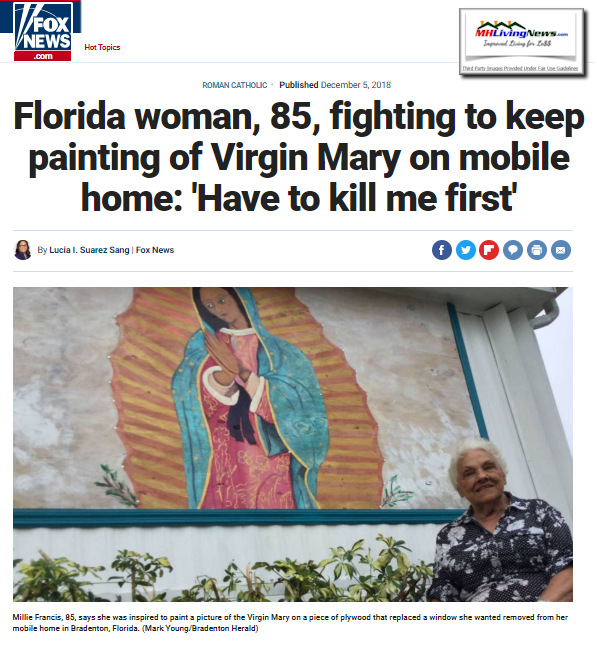Share article via Twitter bird icon

coord(466,250)
